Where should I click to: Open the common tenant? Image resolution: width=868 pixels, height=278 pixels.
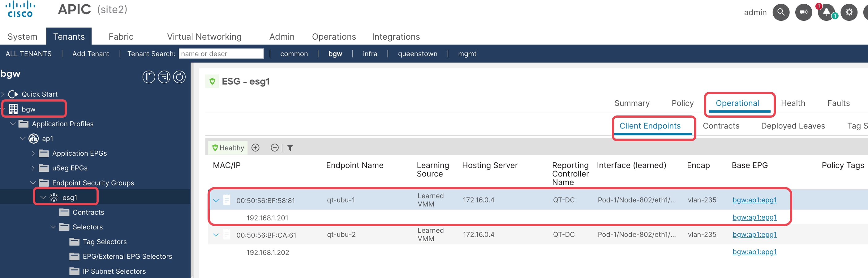tap(294, 54)
